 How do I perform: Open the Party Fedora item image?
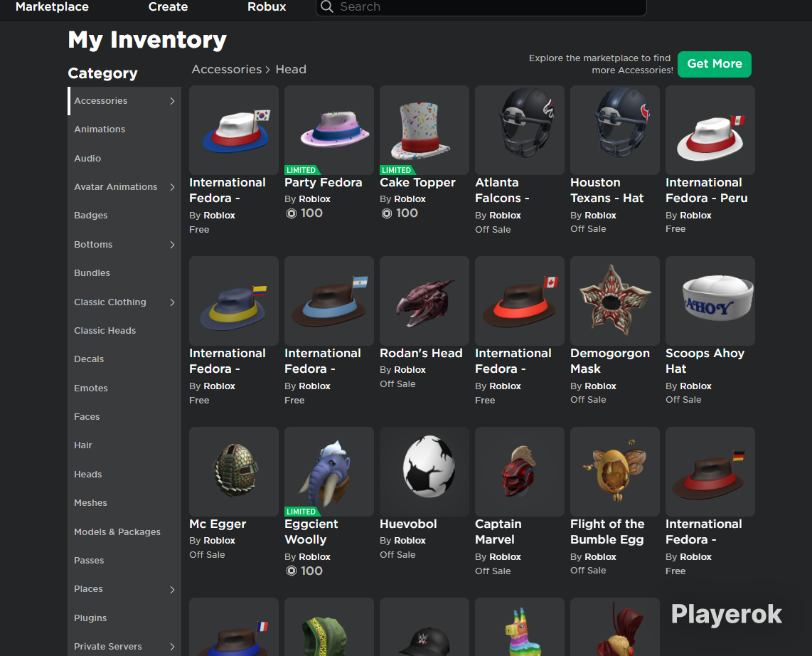point(329,130)
